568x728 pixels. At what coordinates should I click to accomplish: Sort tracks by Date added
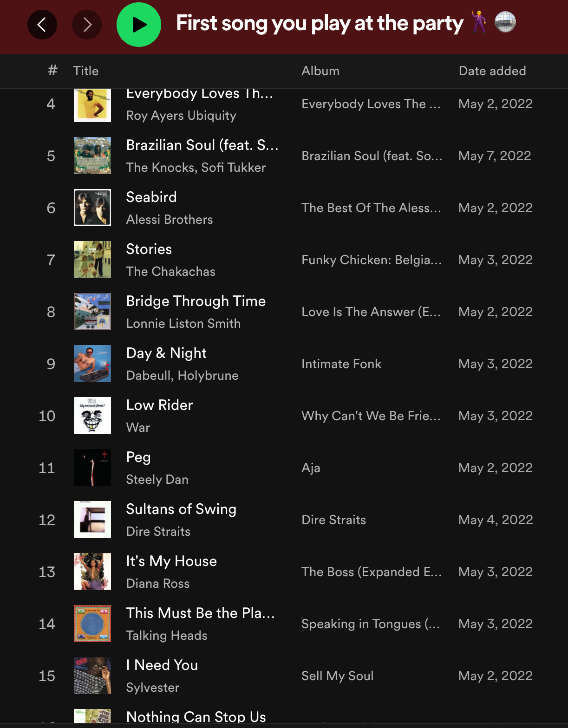pos(492,71)
